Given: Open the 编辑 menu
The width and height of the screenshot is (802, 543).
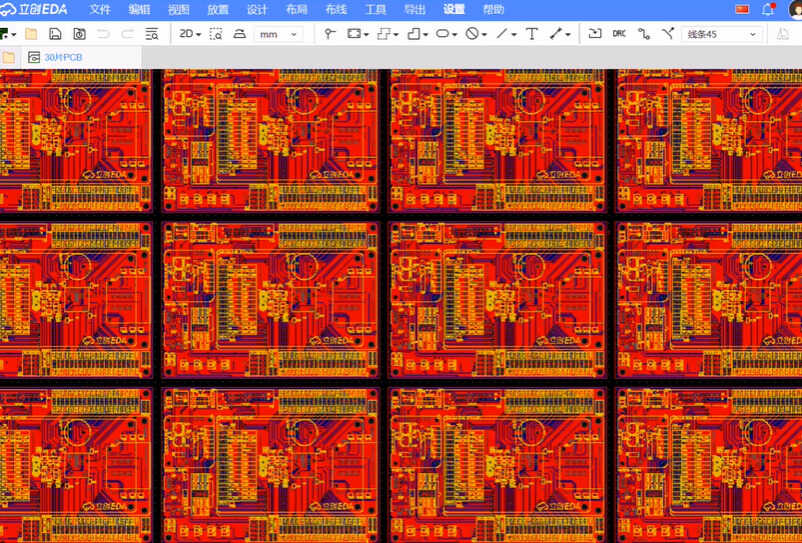Looking at the screenshot, I should pyautogui.click(x=139, y=10).
